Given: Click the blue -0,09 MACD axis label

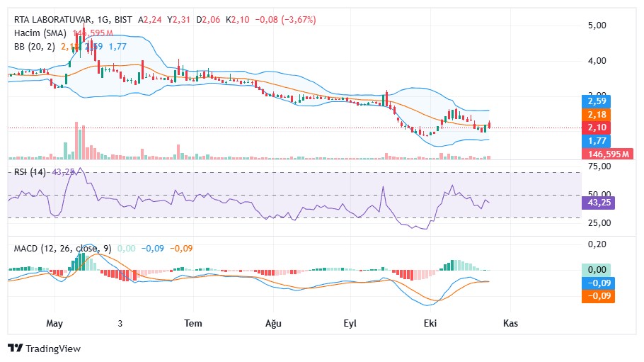Looking at the screenshot, I should coord(599,283).
